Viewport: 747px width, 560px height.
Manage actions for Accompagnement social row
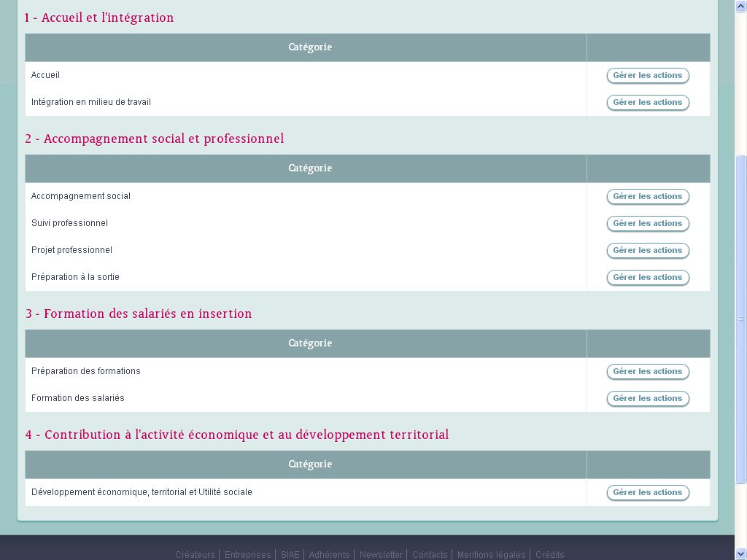click(648, 196)
